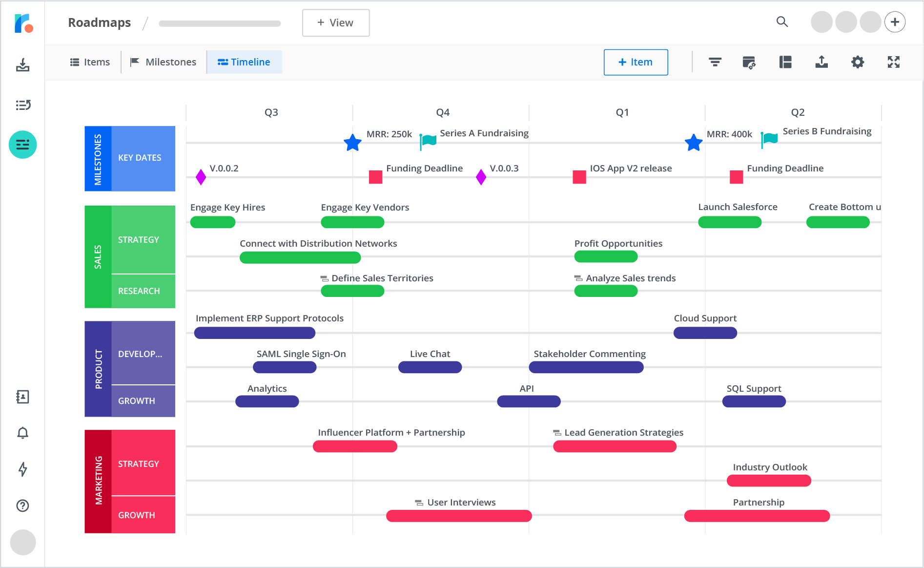This screenshot has width=924, height=568.
Task: Open quick actions via the lightning icon
Action: coord(22,469)
